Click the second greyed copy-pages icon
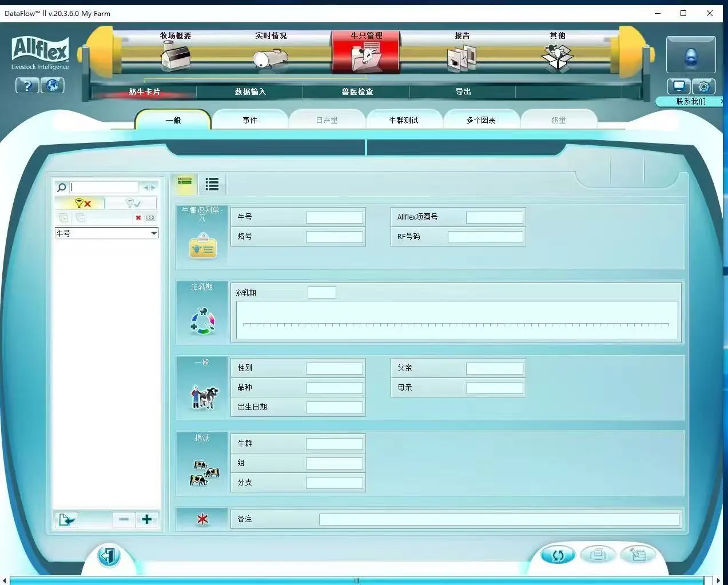The width and height of the screenshot is (728, 585). pos(81,217)
